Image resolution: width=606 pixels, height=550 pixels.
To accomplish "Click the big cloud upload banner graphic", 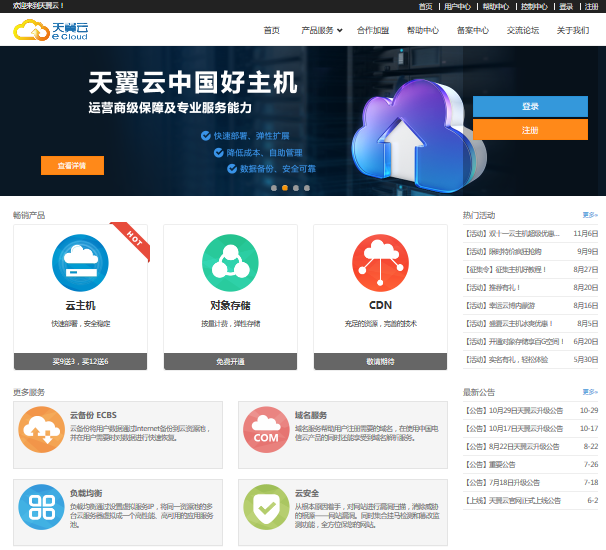I will tap(419, 136).
